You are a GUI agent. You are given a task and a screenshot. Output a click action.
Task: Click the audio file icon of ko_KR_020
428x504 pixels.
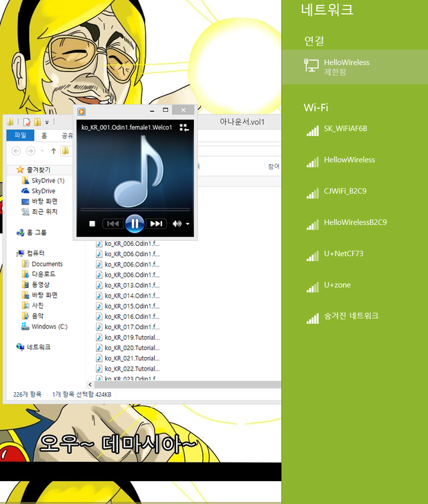pos(99,348)
